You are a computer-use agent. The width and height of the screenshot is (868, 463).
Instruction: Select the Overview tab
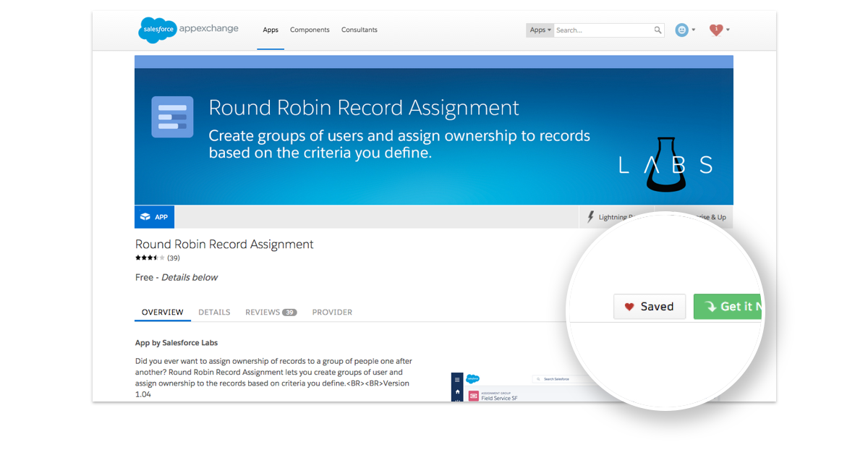(163, 313)
